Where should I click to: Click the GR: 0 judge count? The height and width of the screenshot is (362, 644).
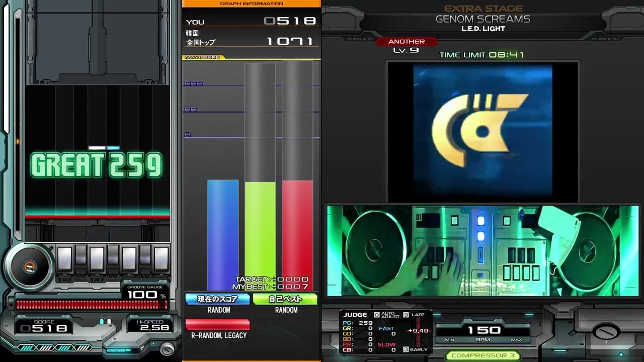358,328
